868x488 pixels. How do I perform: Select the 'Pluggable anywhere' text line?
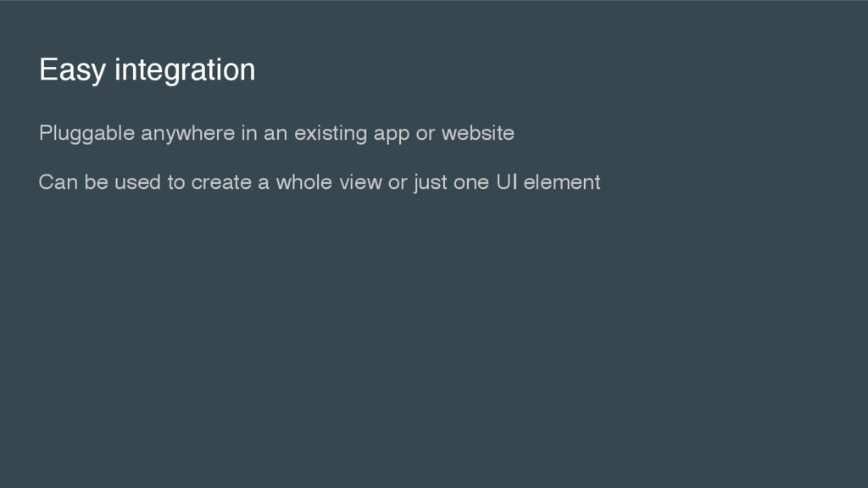276,133
